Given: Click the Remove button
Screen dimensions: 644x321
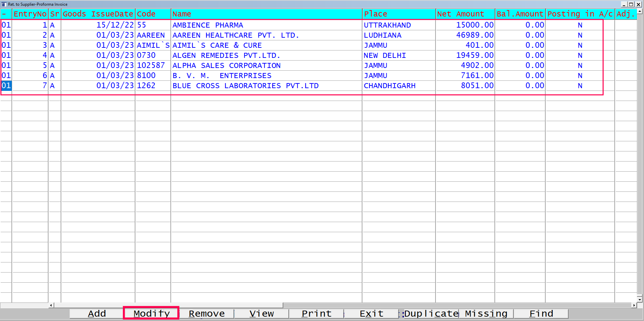Looking at the screenshot, I should (x=206, y=314).
